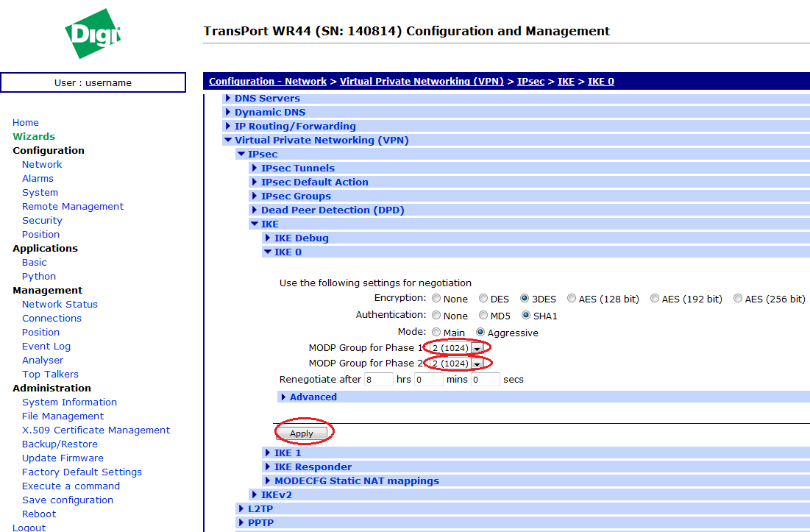The width and height of the screenshot is (810, 532).
Task: Expand the DNS Servers section
Action: 267,98
